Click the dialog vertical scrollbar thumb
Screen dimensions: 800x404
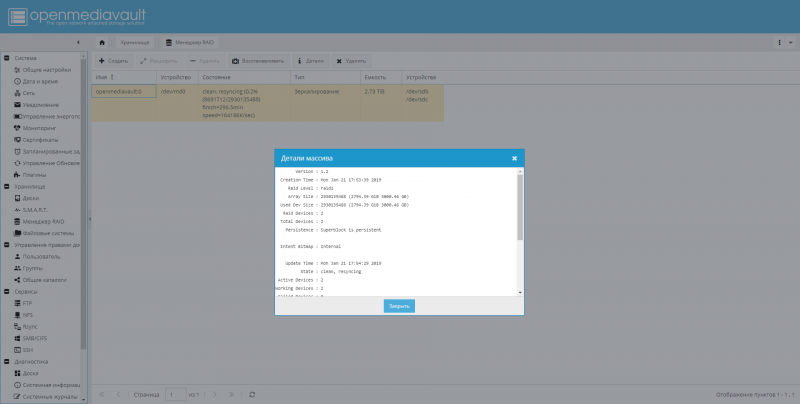[x=520, y=208]
